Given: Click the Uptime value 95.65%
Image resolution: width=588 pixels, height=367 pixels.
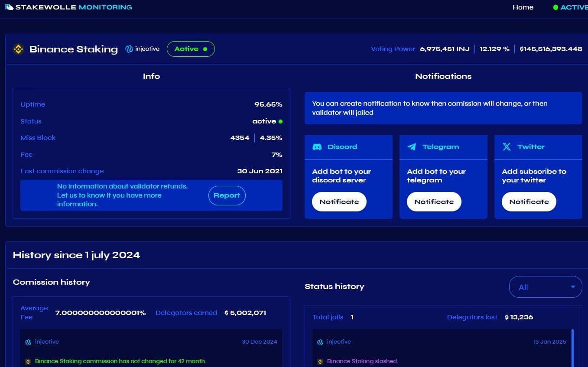Looking at the screenshot, I should click(268, 104).
